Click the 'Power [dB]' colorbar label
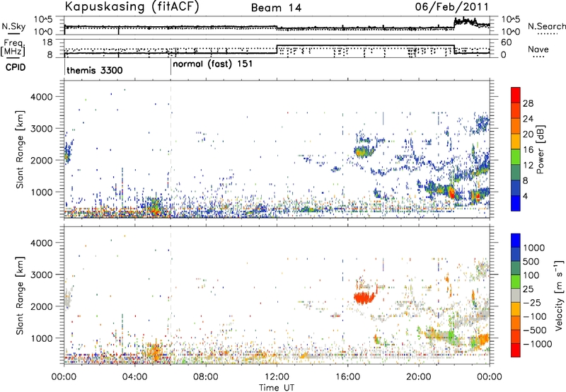The width and height of the screenshot is (566, 392). coord(540,149)
